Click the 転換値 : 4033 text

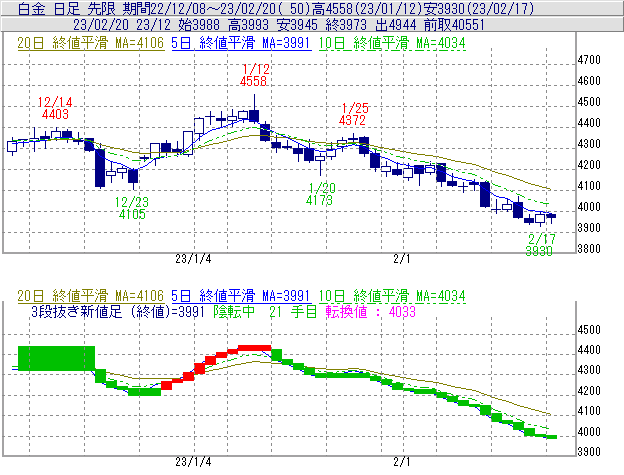tap(370, 311)
